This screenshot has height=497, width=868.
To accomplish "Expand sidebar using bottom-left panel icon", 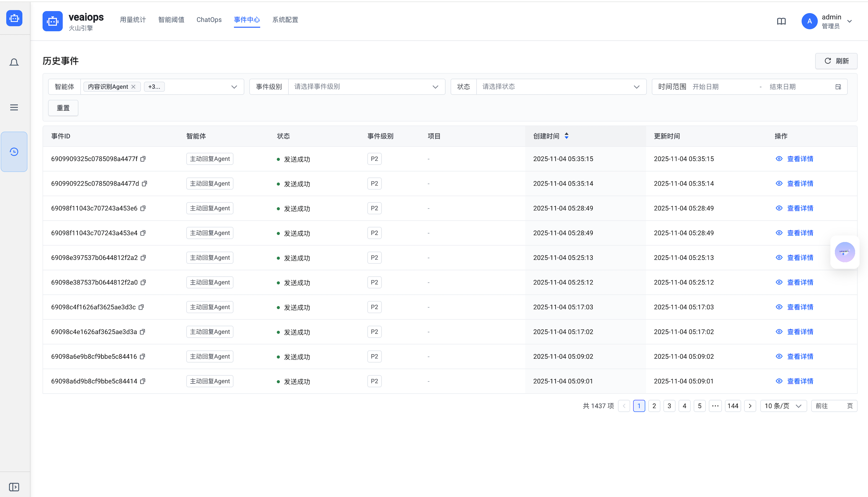I will tap(14, 487).
